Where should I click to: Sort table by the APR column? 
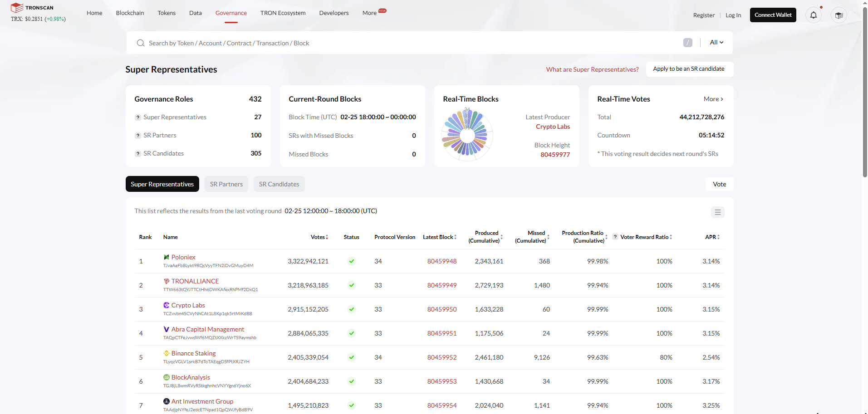tap(712, 237)
